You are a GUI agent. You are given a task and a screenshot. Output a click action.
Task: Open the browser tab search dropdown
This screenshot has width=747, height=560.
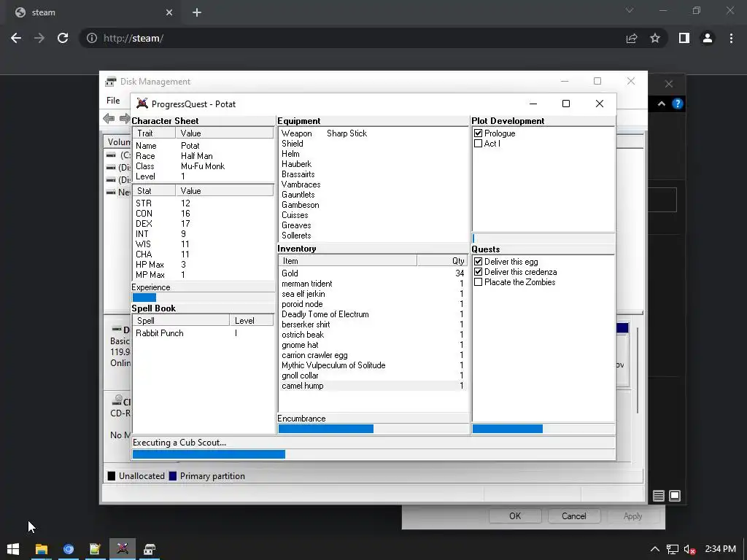(x=630, y=10)
